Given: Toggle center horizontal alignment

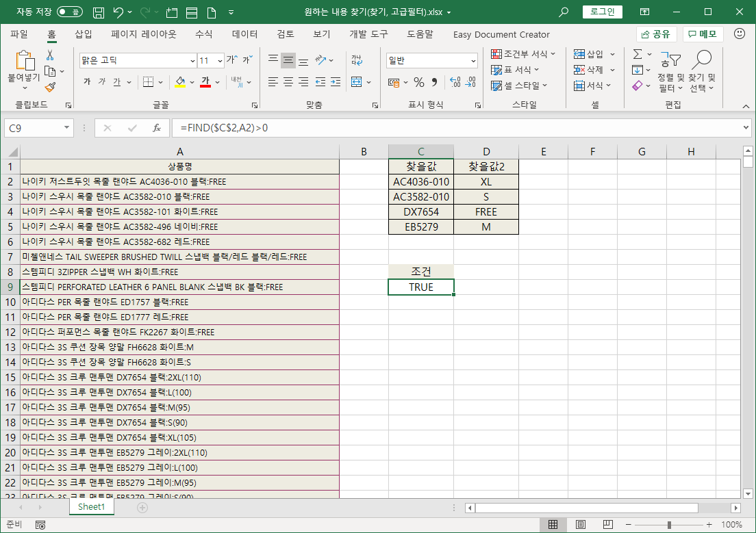Looking at the screenshot, I should (x=288, y=82).
